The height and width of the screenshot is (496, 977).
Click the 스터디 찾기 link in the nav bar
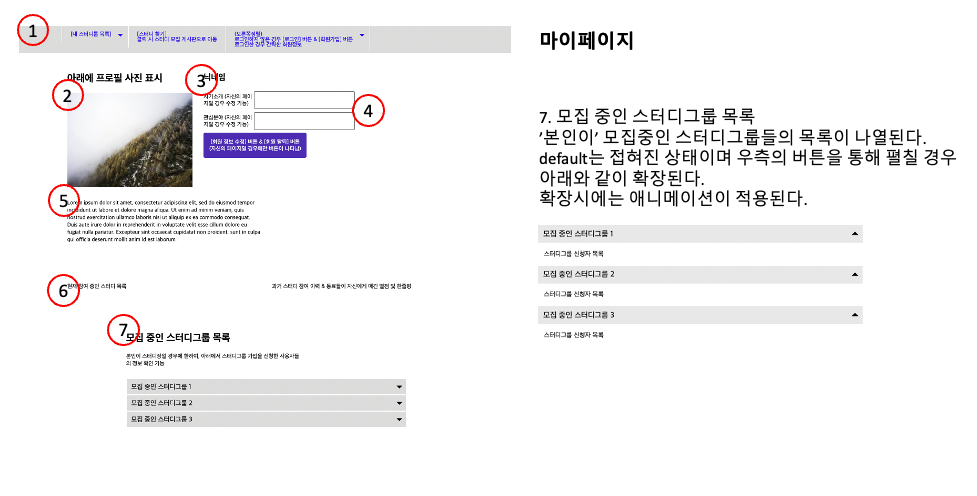[x=177, y=37]
